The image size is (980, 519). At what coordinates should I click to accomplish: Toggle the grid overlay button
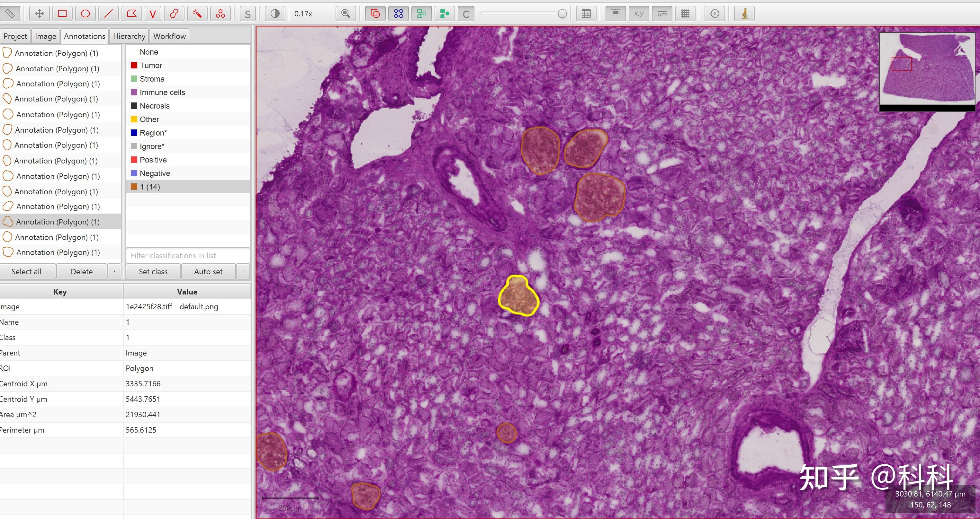coord(685,14)
